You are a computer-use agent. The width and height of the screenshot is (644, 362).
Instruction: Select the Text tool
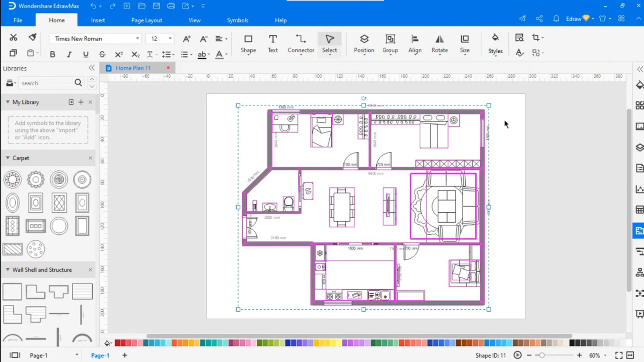pos(272,44)
